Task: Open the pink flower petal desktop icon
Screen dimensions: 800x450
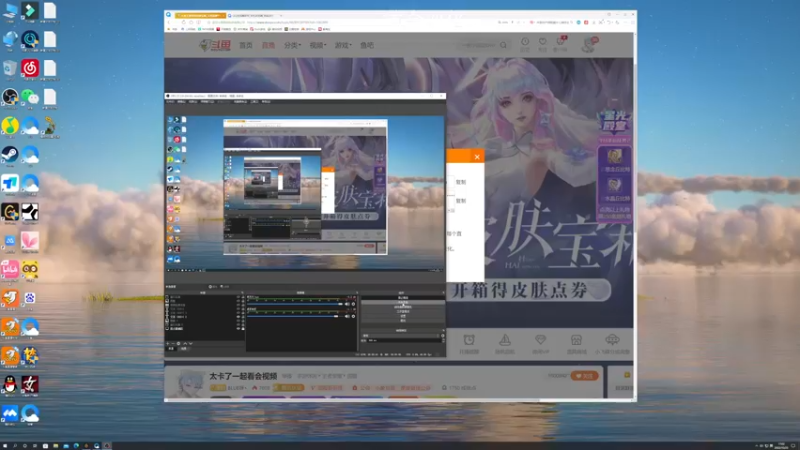Action: pyautogui.click(x=30, y=240)
